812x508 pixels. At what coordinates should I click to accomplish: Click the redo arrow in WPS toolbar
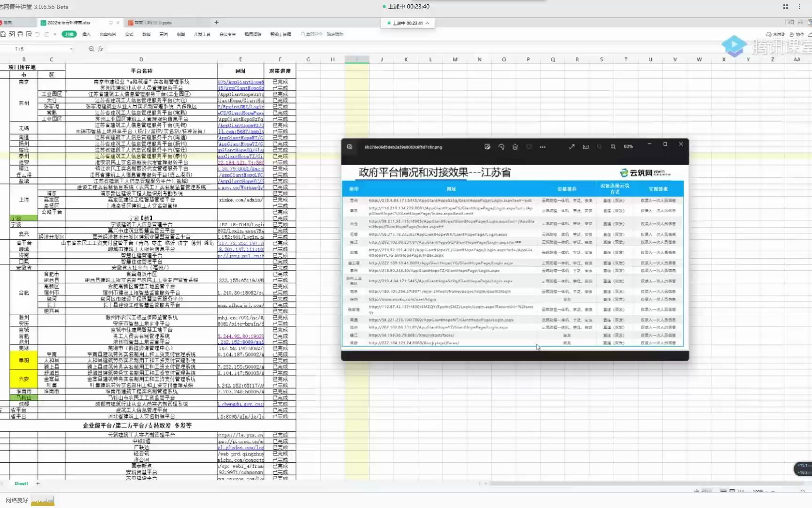[46, 34]
